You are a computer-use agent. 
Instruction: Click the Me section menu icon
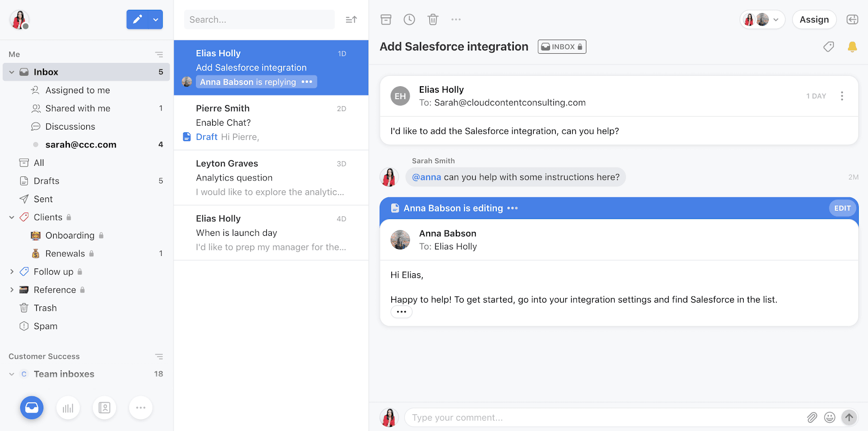point(159,54)
